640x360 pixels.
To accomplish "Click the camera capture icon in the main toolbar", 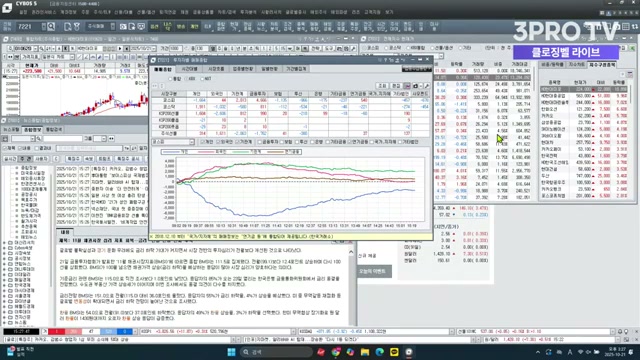I will coord(123,27).
